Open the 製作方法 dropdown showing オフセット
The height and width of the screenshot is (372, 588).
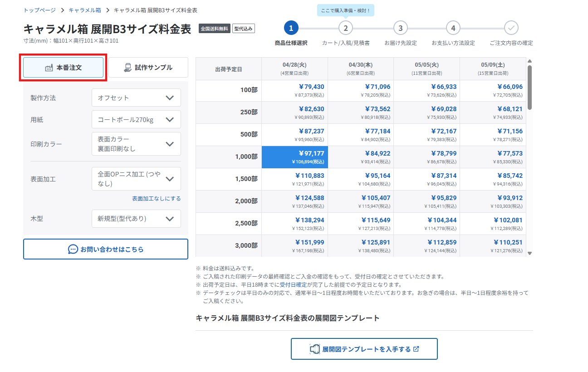point(136,98)
